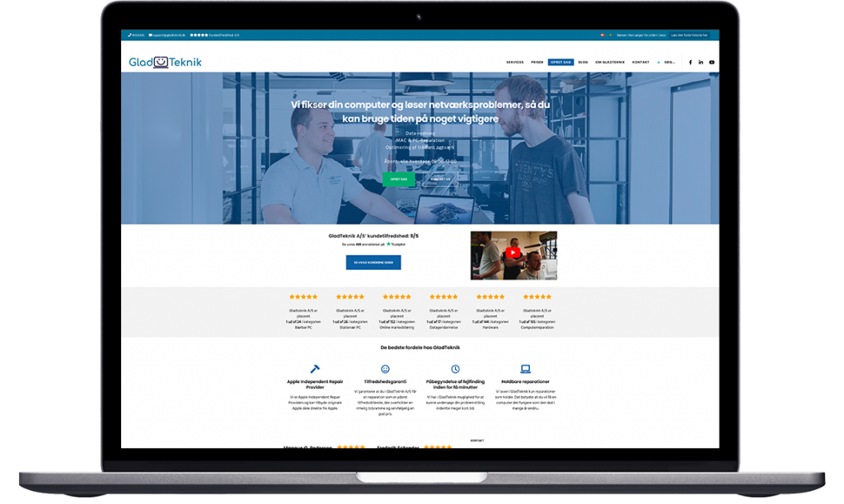Click the green Opret Sag hero button
This screenshot has height=504, width=844.
click(x=399, y=179)
